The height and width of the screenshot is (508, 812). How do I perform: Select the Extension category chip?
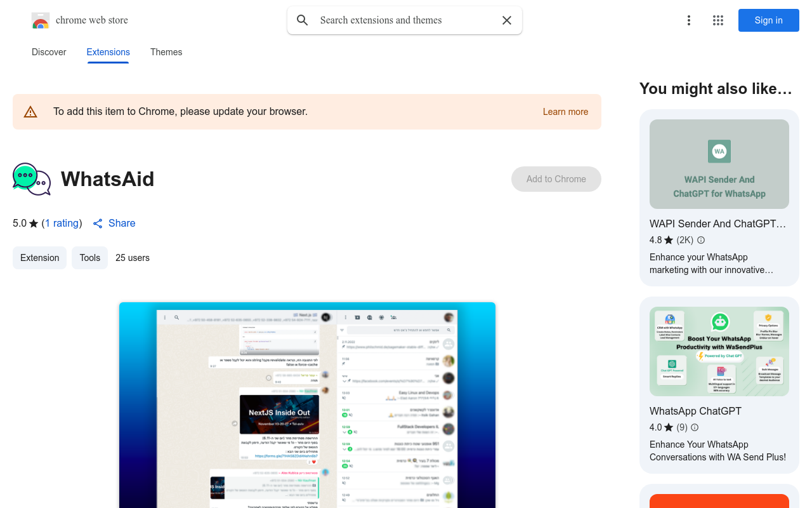click(x=39, y=258)
